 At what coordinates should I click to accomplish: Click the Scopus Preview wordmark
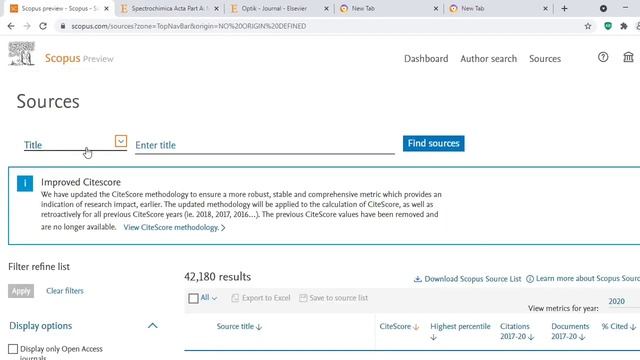pos(79,58)
